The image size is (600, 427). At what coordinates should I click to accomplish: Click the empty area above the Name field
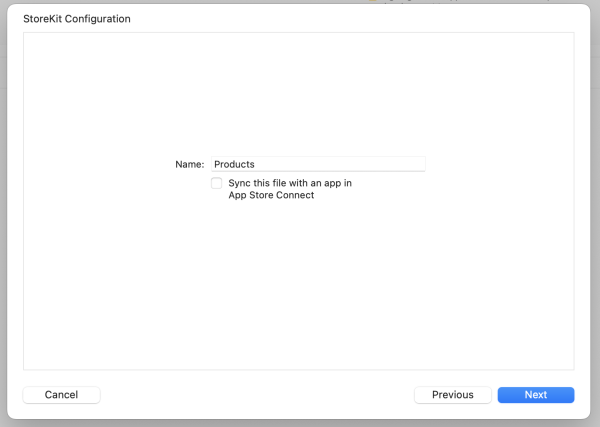point(300,95)
